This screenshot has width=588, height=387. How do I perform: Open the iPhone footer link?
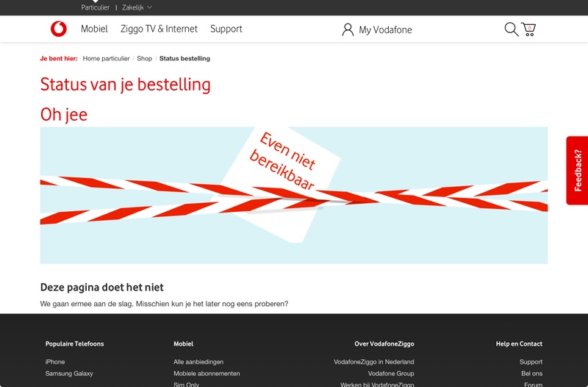click(55, 362)
